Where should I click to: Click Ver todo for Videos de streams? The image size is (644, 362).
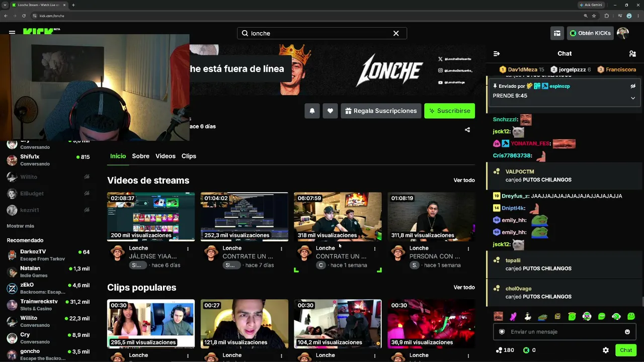pyautogui.click(x=464, y=180)
